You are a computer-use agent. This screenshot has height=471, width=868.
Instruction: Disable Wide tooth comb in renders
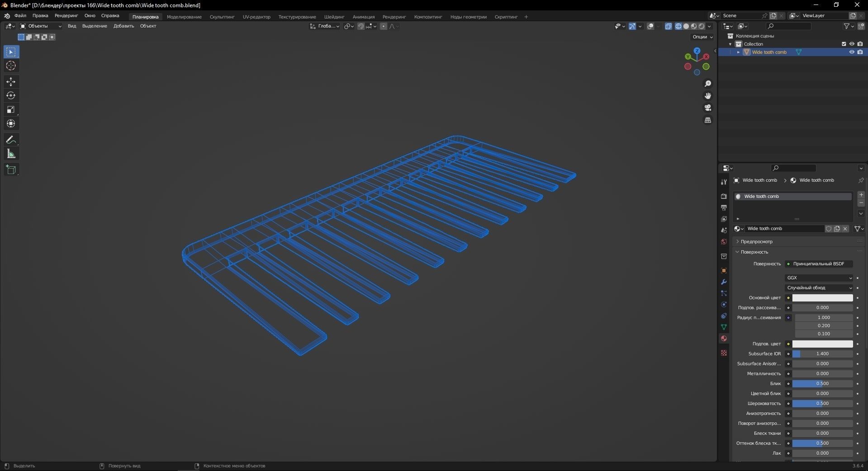(860, 52)
